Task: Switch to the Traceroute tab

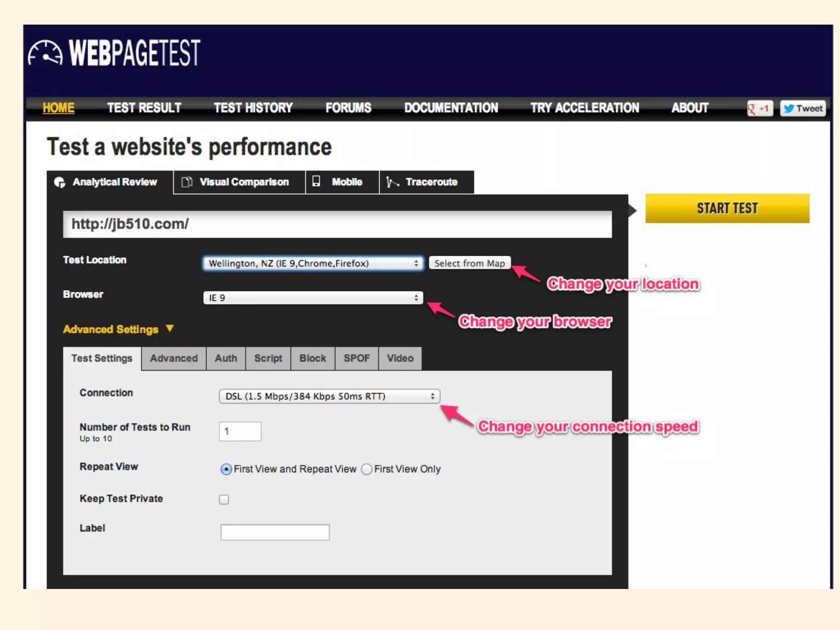Action: point(427,182)
